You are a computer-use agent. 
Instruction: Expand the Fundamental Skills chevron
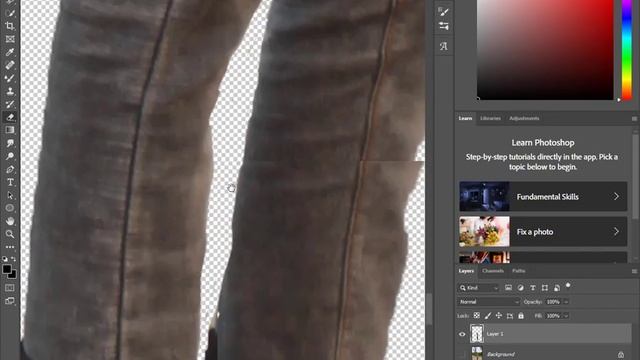pos(616,196)
